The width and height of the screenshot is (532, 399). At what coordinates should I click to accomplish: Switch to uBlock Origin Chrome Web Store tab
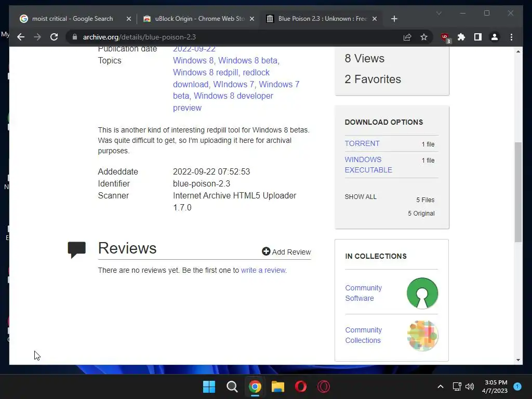click(x=198, y=19)
